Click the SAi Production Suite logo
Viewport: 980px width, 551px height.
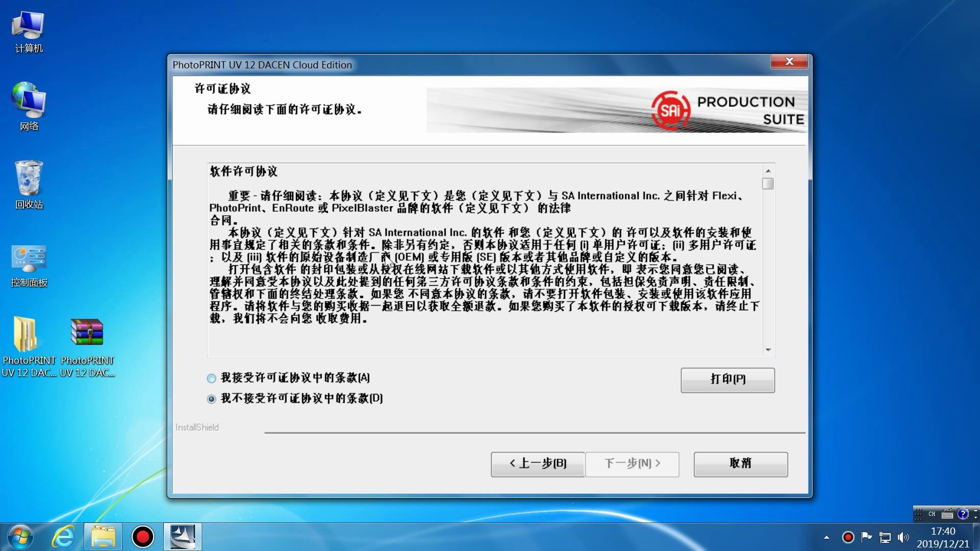(728, 110)
